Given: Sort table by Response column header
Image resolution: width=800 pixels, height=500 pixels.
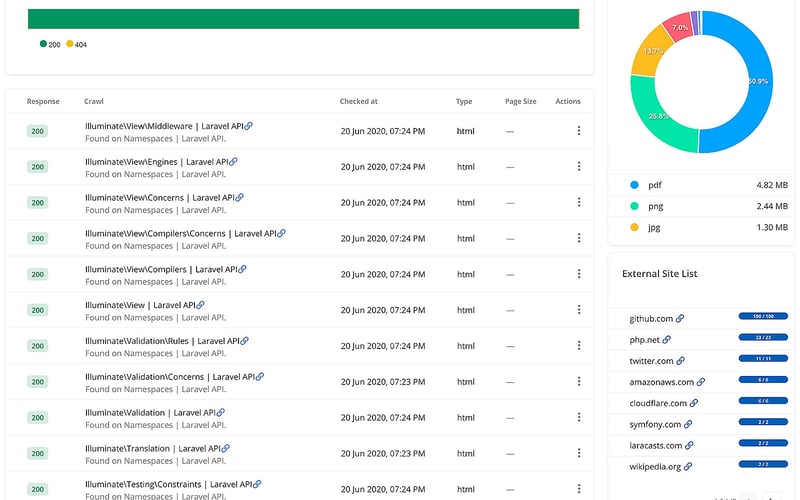Looking at the screenshot, I should [x=43, y=101].
